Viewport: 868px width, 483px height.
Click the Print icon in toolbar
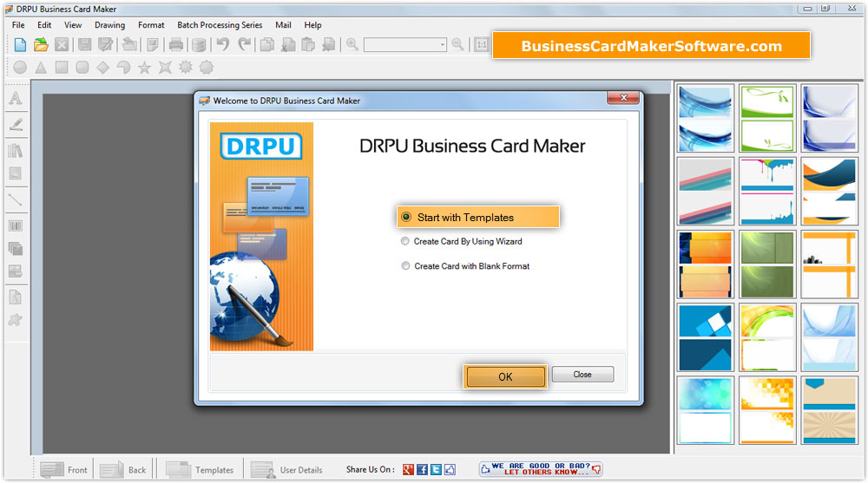click(176, 45)
